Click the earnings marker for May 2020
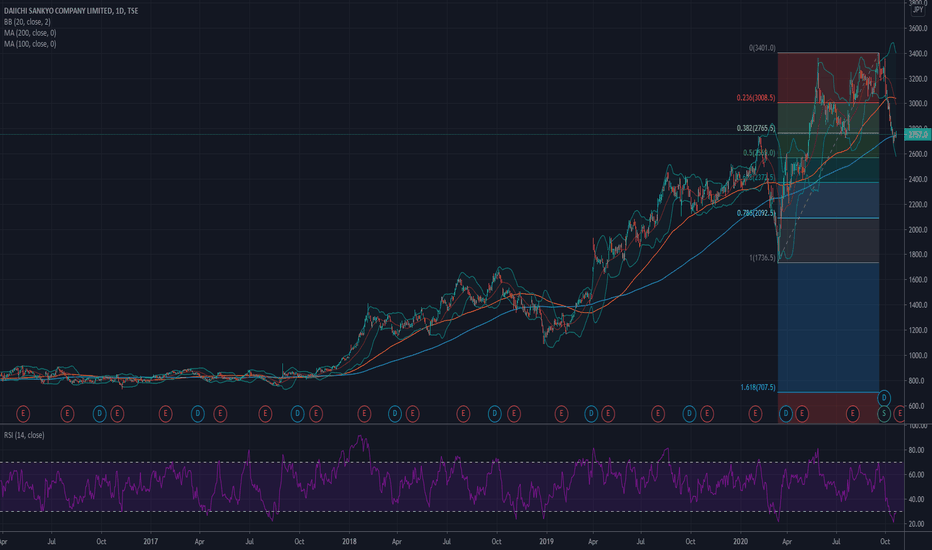Viewport: 932px width, 550px height. (802, 413)
